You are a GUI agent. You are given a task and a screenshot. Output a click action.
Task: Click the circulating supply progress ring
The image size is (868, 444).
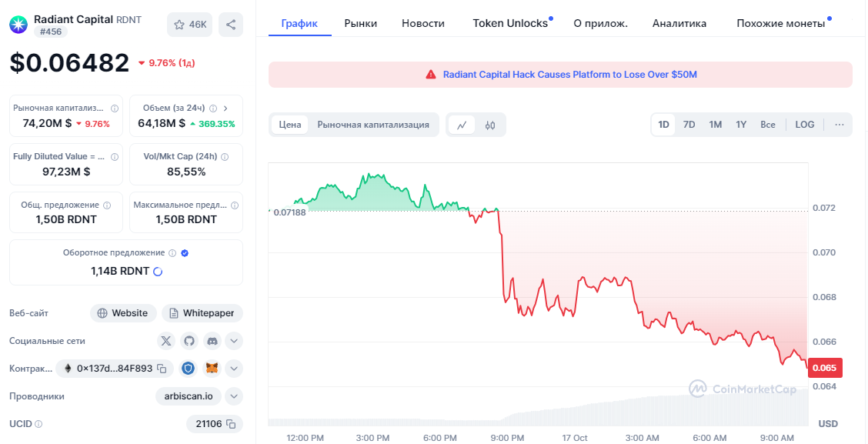click(158, 272)
